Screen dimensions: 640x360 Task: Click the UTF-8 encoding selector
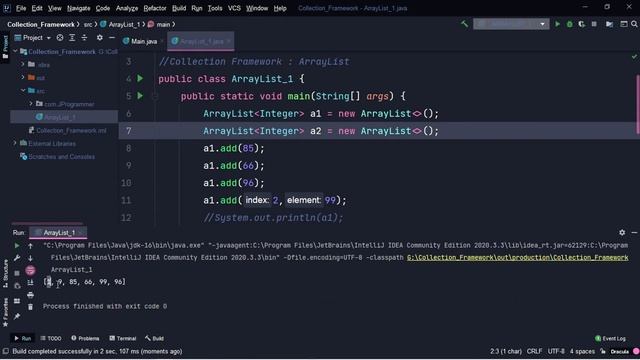[x=556, y=351]
